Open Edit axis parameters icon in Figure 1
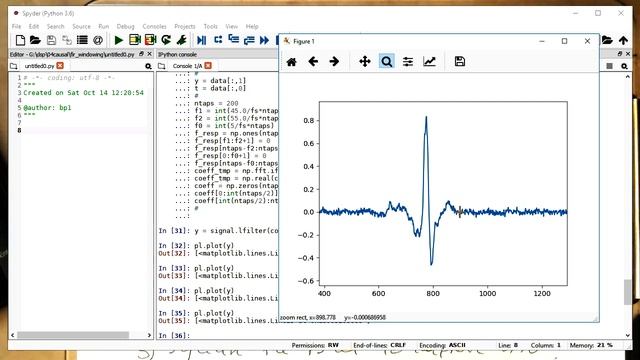The image size is (640, 360). point(429,62)
